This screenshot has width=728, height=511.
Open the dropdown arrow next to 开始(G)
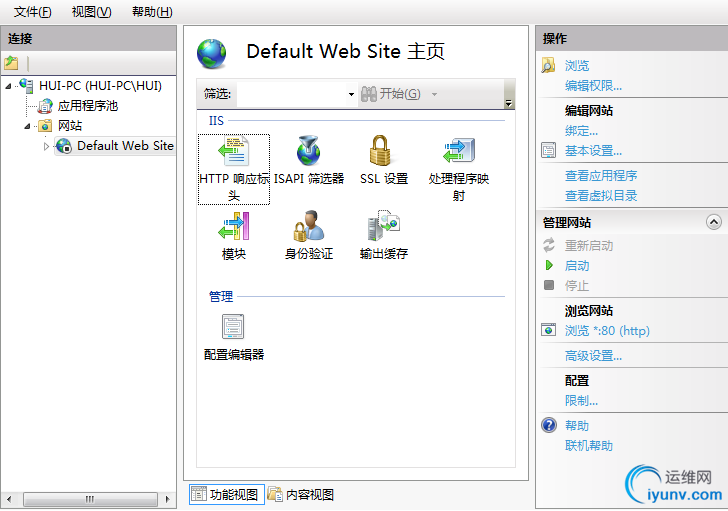[434, 94]
